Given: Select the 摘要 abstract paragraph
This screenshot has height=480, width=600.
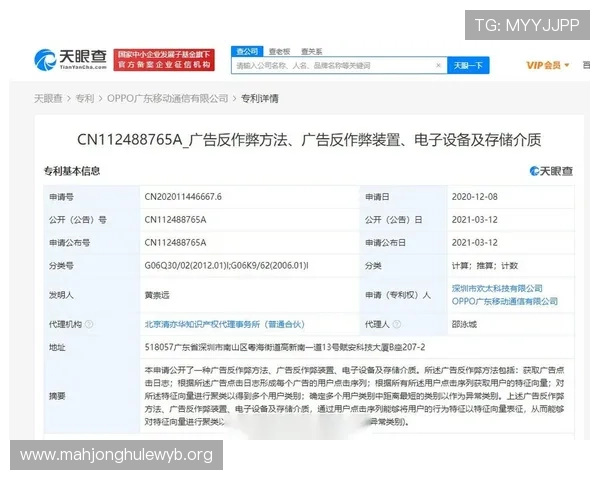Looking at the screenshot, I should 354,396.
